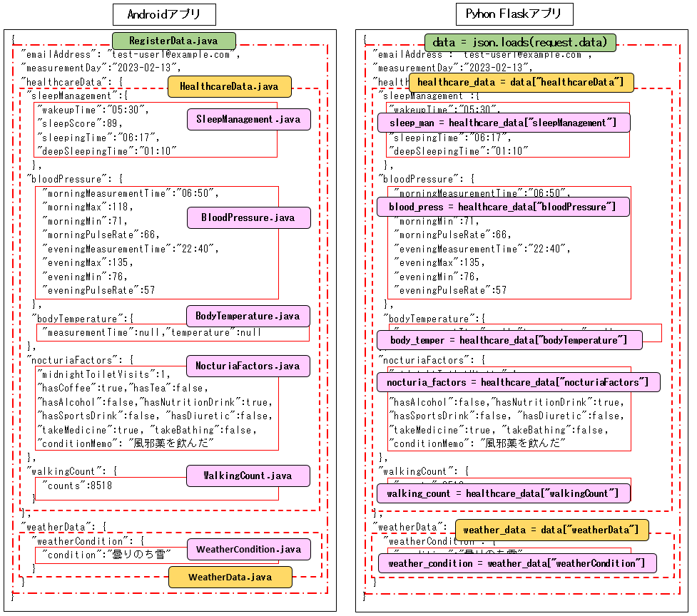Click "sleepingTime":"06:17" in Flask panel

[450, 138]
